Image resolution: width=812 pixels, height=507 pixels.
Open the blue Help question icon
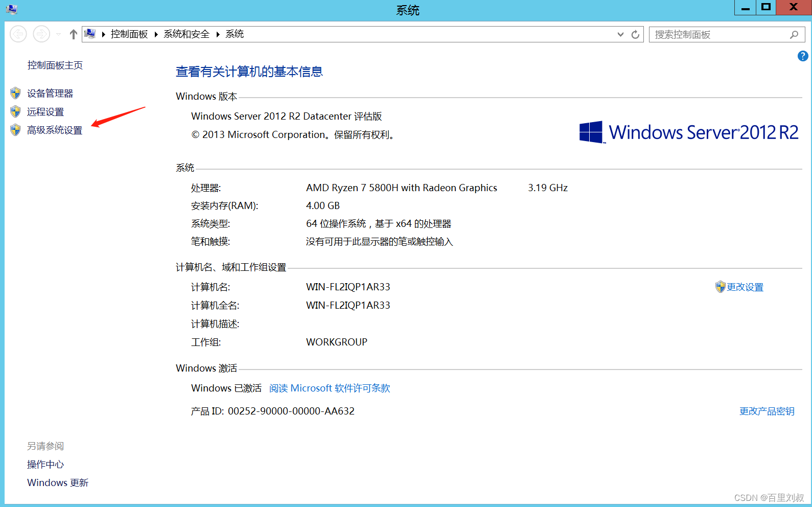pos(803,56)
